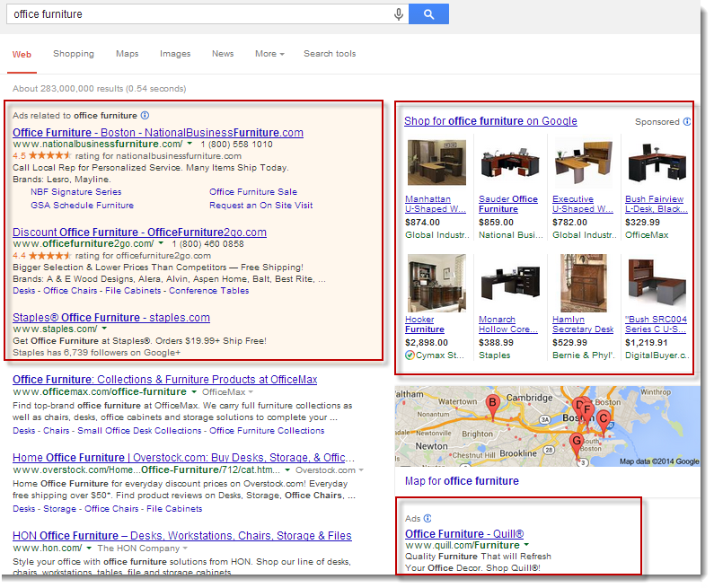Open Bush Fairview L-Desk title link
The height and width of the screenshot is (588, 714).
(657, 204)
